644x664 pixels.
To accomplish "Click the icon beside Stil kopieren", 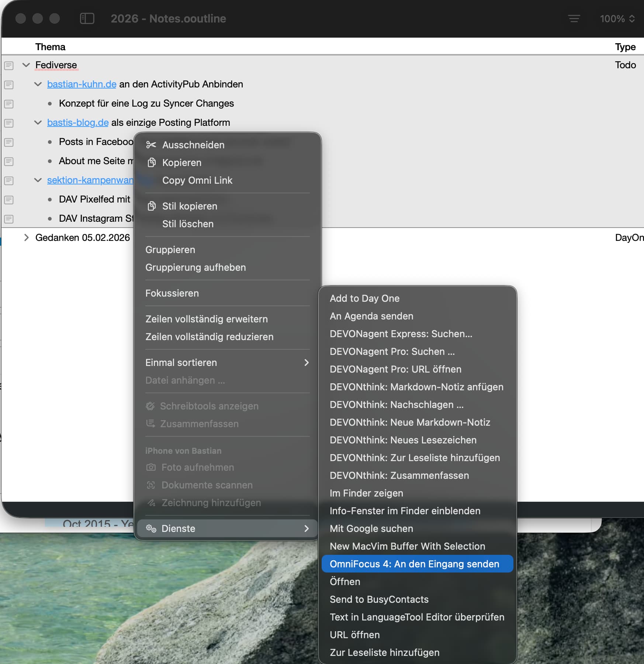I will (x=152, y=206).
